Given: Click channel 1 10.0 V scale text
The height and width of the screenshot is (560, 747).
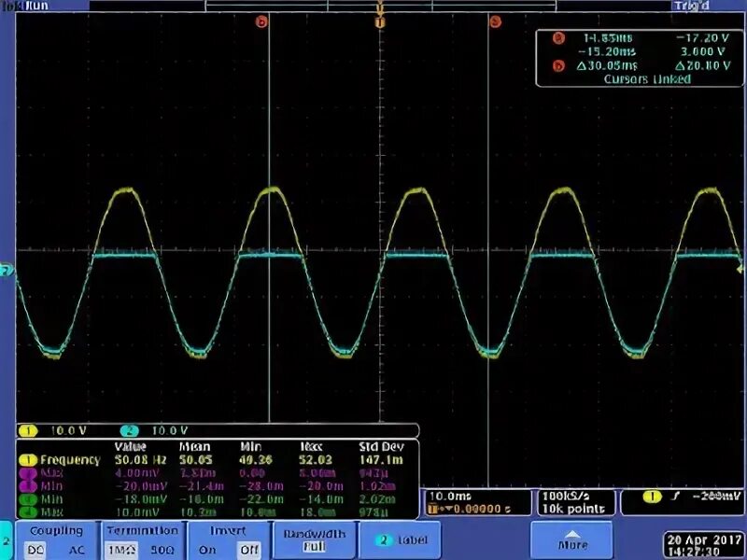Looking at the screenshot, I should click(x=68, y=431).
